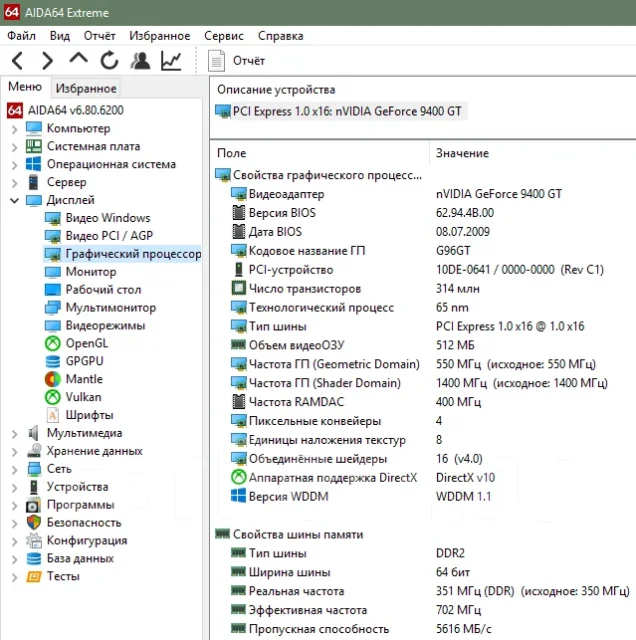
Task: Open the Файл menu
Action: point(21,36)
